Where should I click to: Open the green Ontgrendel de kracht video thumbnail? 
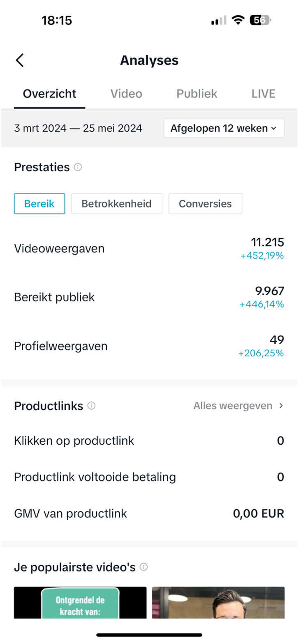80,602
